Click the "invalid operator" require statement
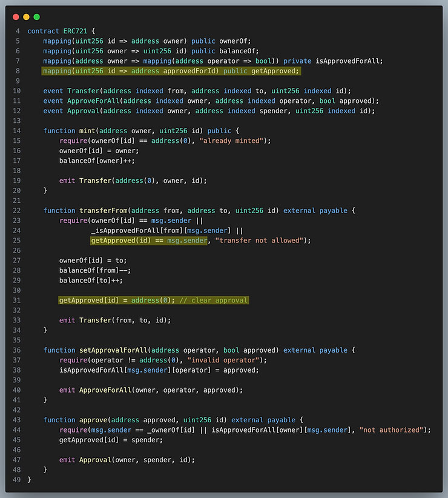The height and width of the screenshot is (498, 448). tap(163, 360)
